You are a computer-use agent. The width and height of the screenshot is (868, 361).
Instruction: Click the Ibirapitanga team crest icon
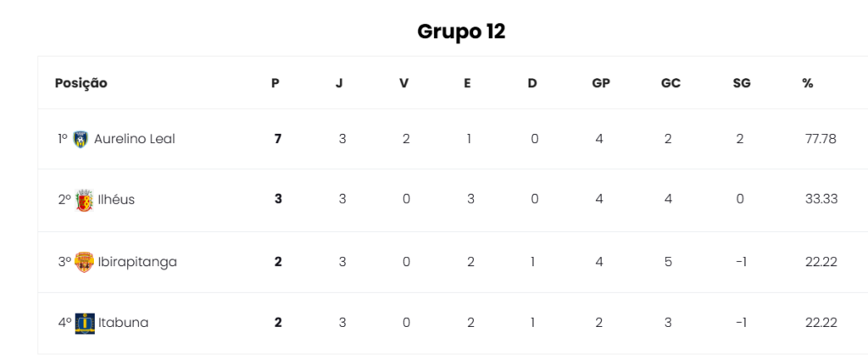click(84, 262)
